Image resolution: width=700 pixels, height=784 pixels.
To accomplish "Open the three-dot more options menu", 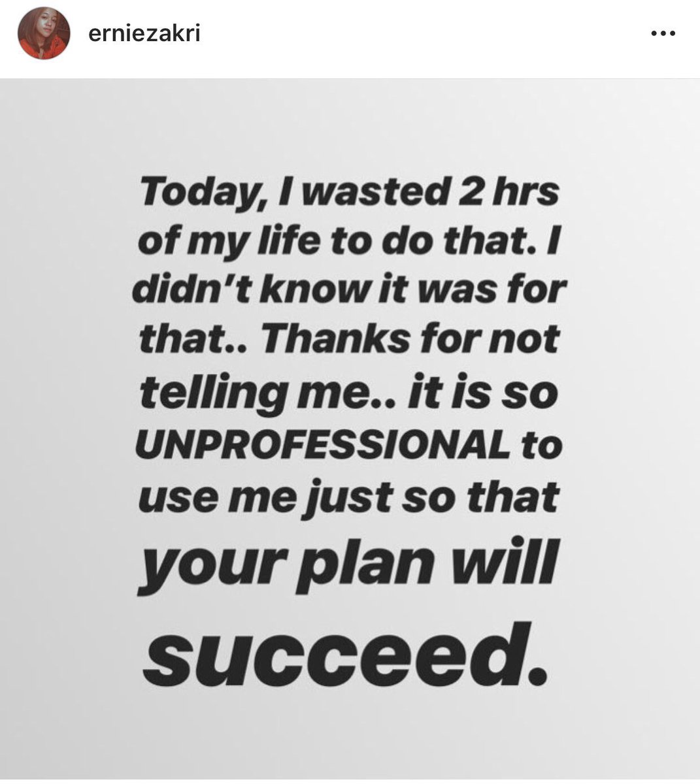I will pos(663,34).
